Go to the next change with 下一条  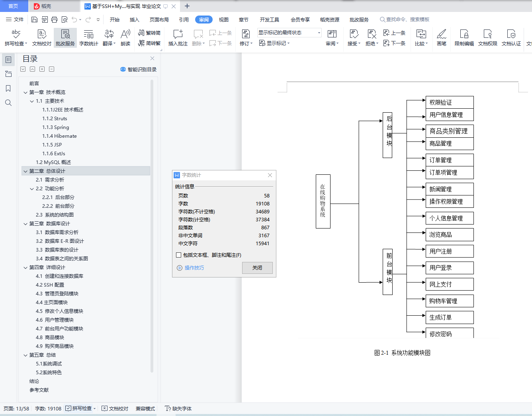[395, 43]
